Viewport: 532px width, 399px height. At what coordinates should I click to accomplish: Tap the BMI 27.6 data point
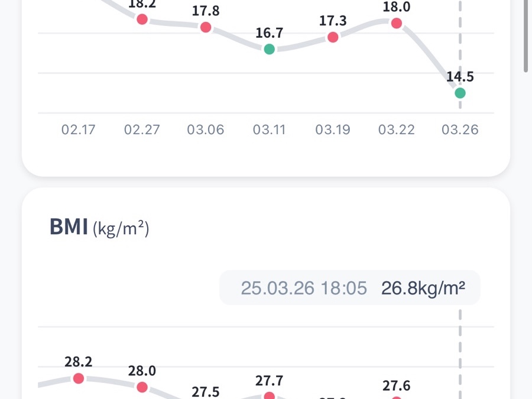click(x=396, y=397)
